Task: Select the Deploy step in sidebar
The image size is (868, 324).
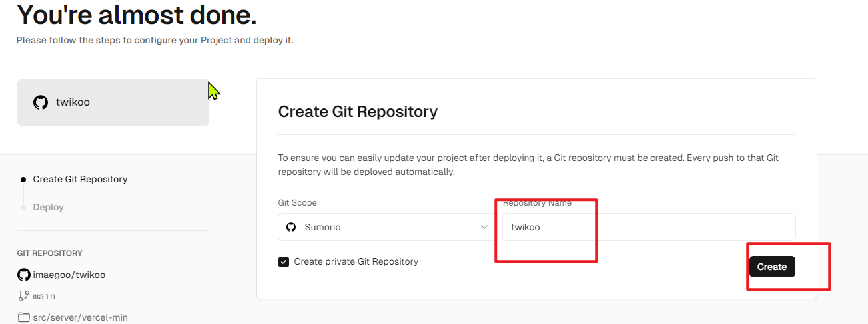Action: tap(49, 207)
